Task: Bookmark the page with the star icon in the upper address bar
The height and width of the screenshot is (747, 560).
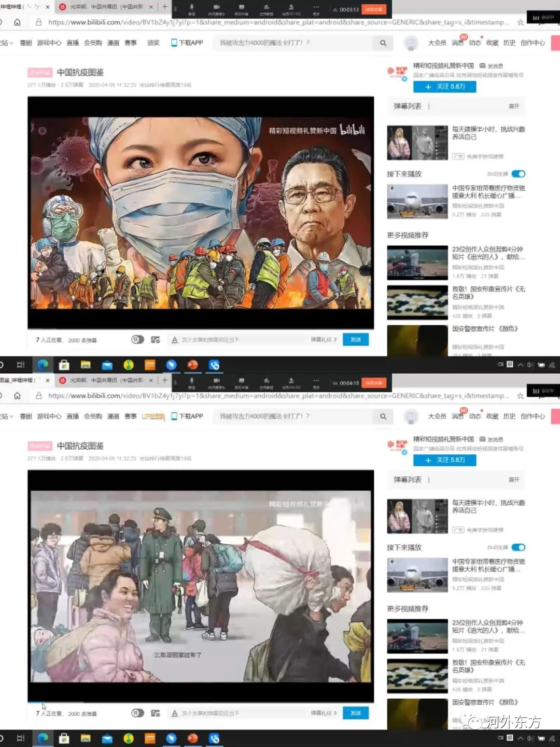Action: click(520, 22)
